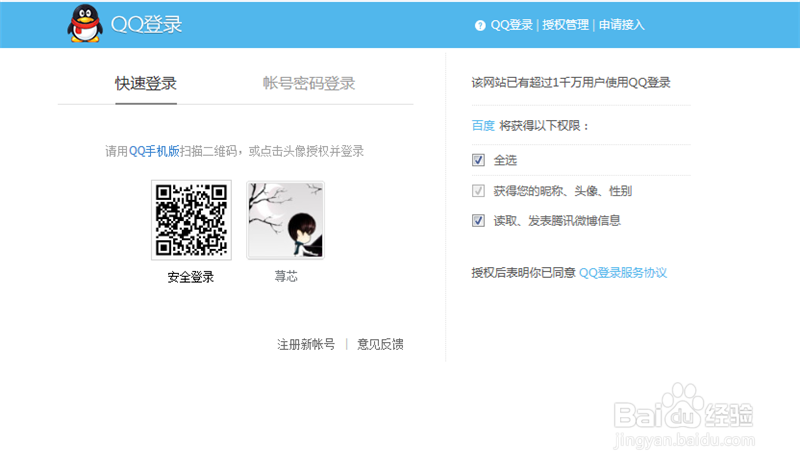Click the 荨芯 nickname text
Viewport: 800px width, 468px height.
pyautogui.click(x=286, y=277)
